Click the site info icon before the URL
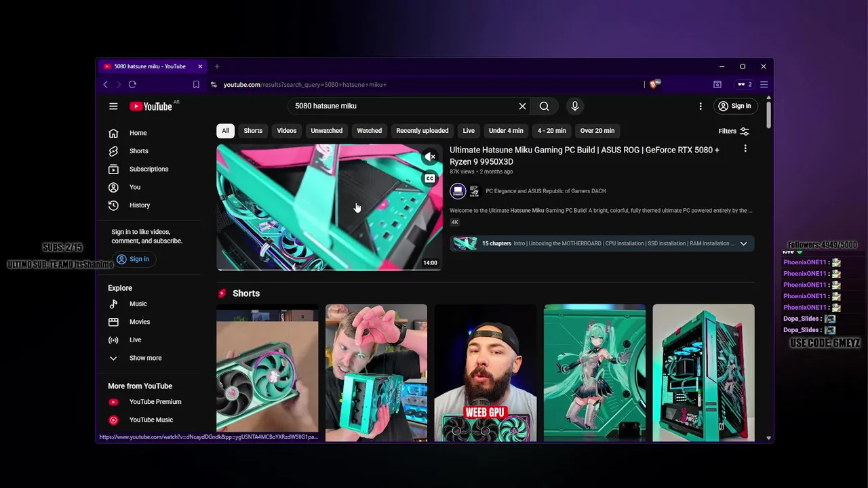The height and width of the screenshot is (488, 868). point(214,85)
